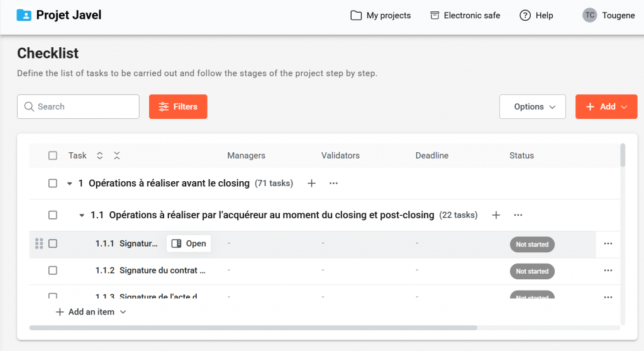Screen dimensions: 644x351
Task: Click the Projet Javel folder logo icon
Action: point(24,15)
